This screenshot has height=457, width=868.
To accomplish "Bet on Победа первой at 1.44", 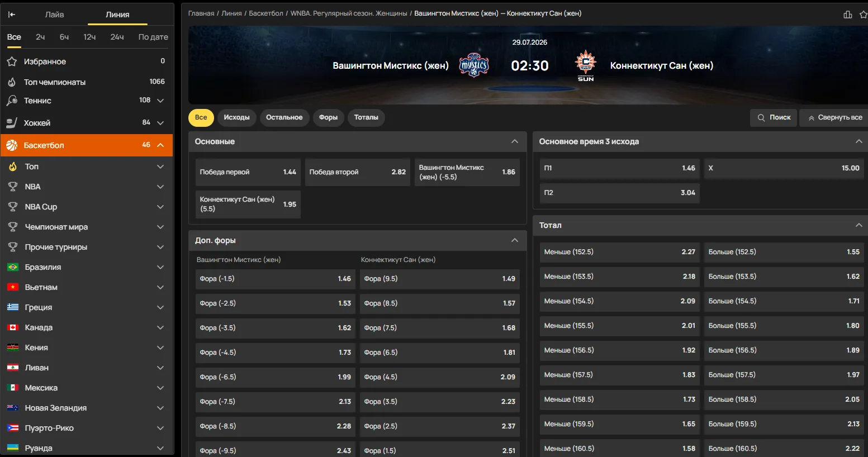I will tap(248, 172).
